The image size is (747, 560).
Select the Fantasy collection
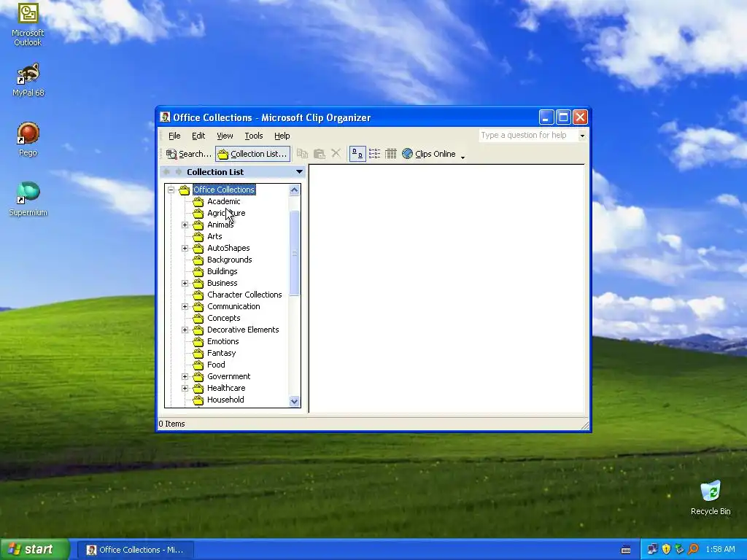click(222, 353)
